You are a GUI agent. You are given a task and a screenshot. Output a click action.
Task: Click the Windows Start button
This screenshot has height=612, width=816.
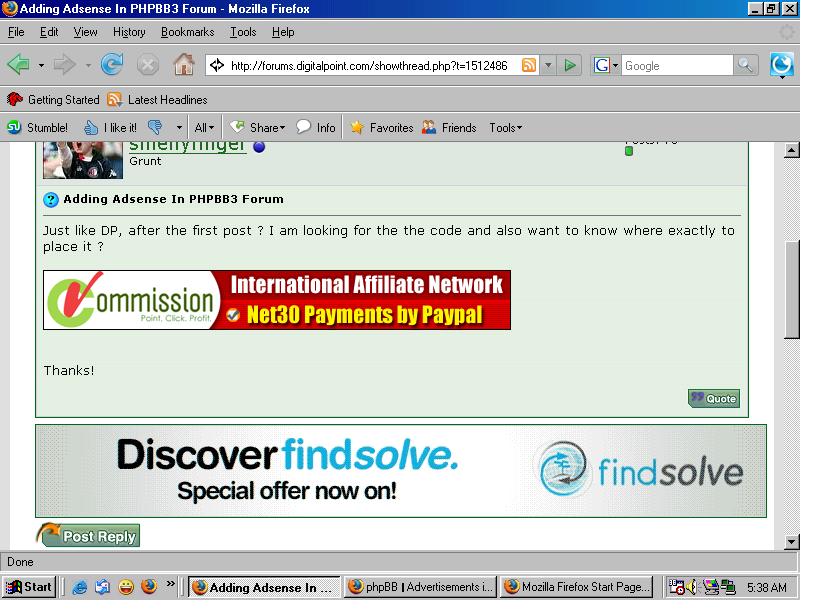[29, 587]
